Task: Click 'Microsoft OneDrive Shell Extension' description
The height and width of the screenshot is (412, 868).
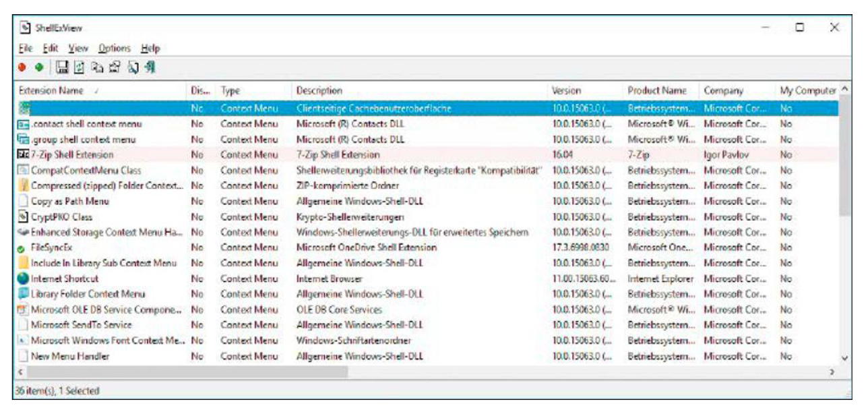Action: click(x=367, y=247)
